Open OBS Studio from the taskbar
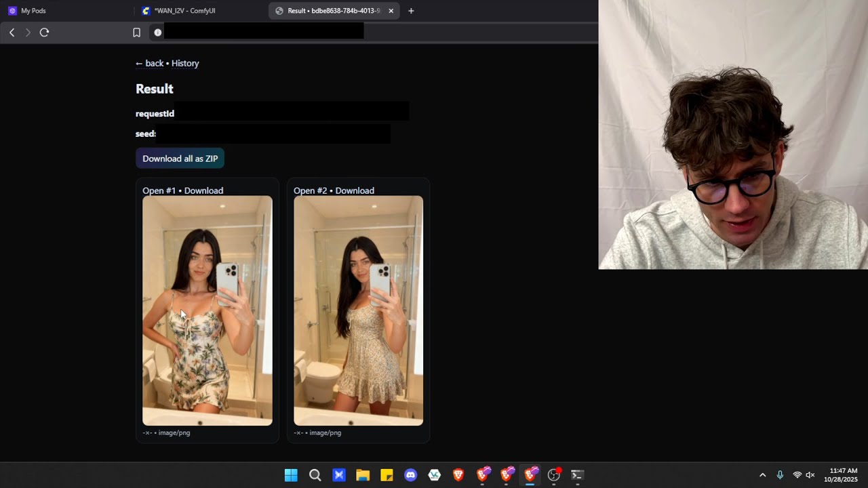 [554, 475]
